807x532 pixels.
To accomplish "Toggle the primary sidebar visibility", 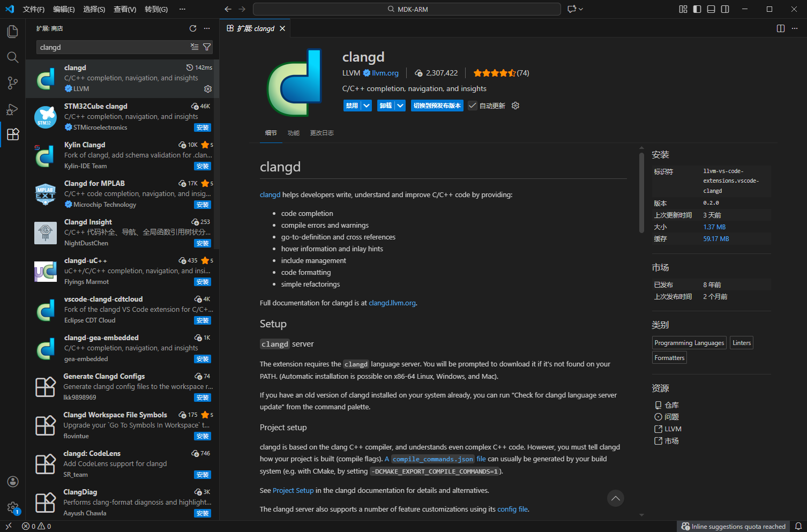I will (697, 9).
